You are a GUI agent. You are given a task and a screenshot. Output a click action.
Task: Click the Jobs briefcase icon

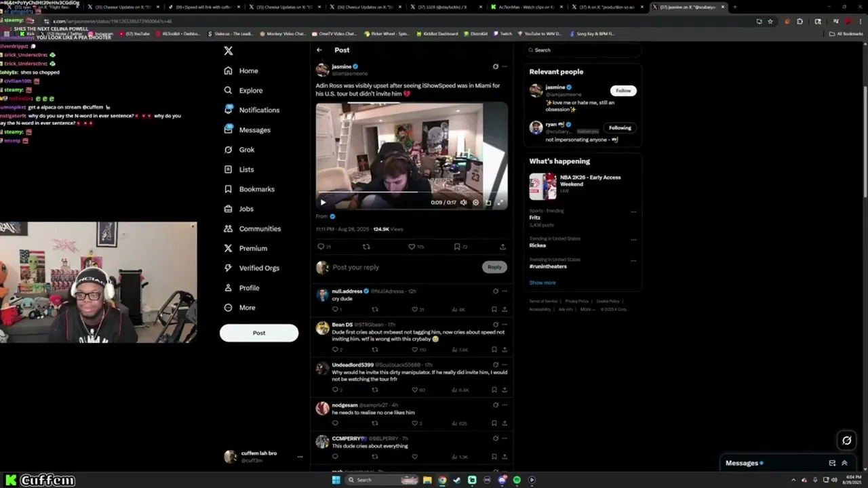(x=229, y=209)
